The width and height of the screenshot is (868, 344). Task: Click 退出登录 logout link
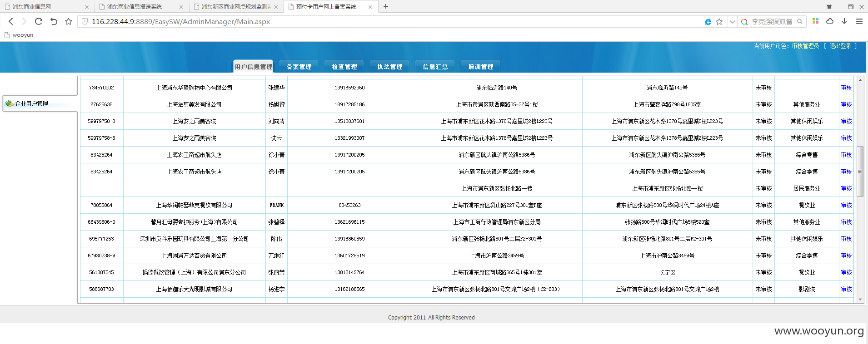(840, 46)
